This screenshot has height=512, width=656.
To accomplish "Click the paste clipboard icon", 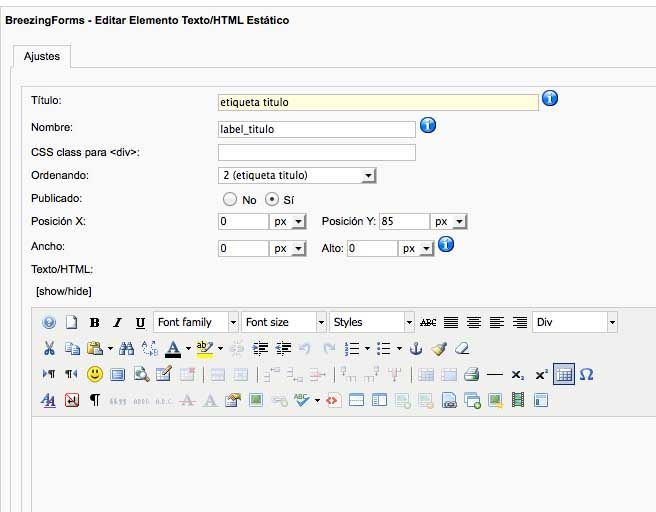I will pyautogui.click(x=95, y=348).
